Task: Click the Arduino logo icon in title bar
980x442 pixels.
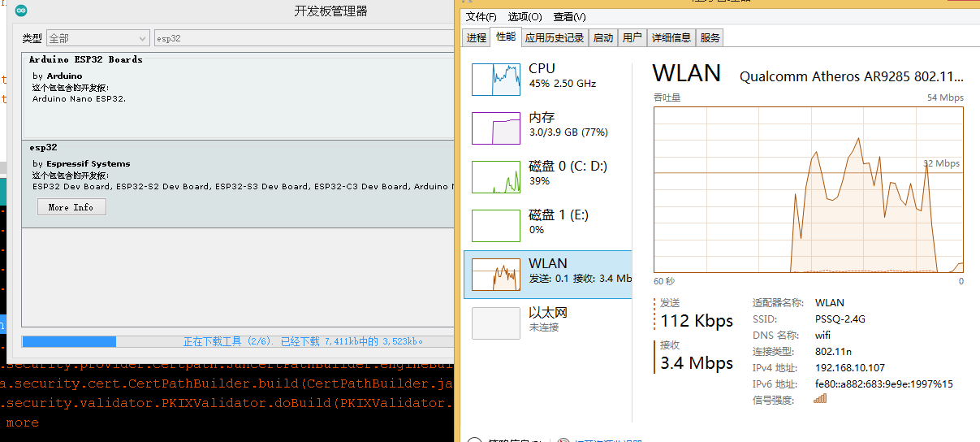Action: tap(20, 11)
